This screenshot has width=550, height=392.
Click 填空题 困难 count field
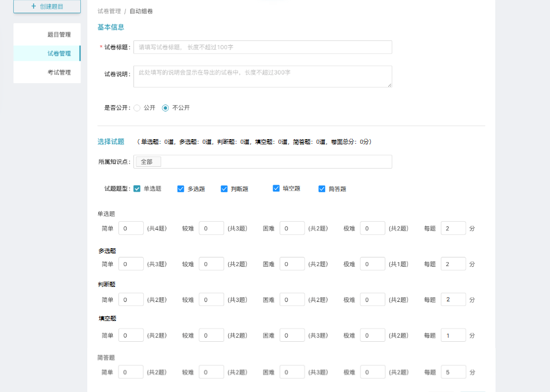[292, 335]
